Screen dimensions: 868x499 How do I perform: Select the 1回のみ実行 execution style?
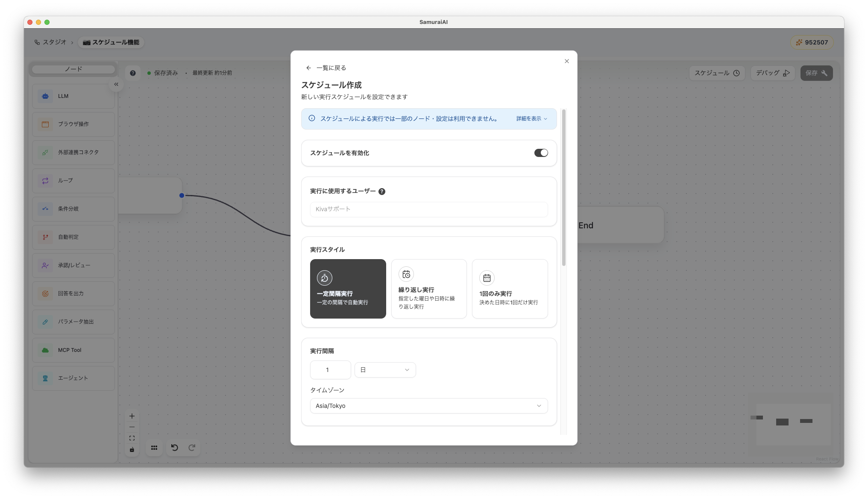click(510, 289)
